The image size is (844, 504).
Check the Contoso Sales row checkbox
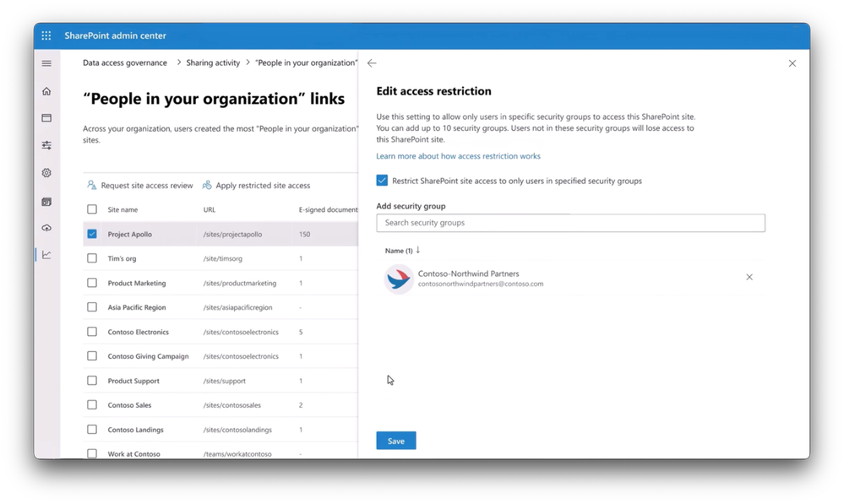[92, 405]
